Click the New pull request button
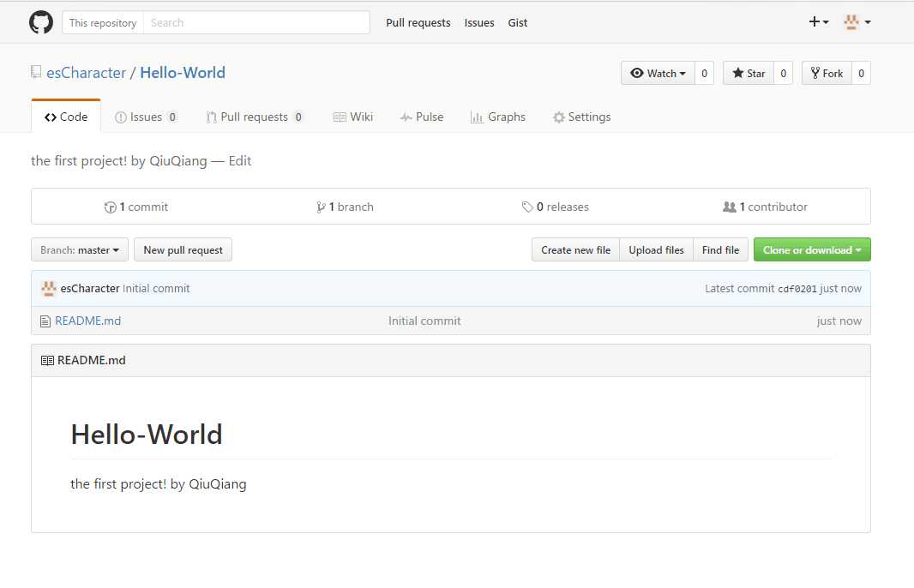Screen dimensions: 914x588 pos(183,250)
